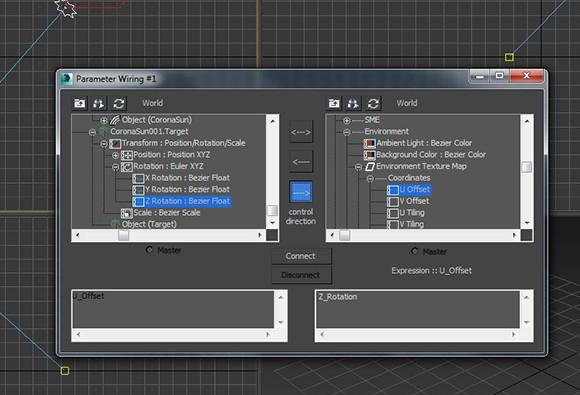Select V Offset parameter
Viewport: 580px width, 395px height.
(414, 201)
